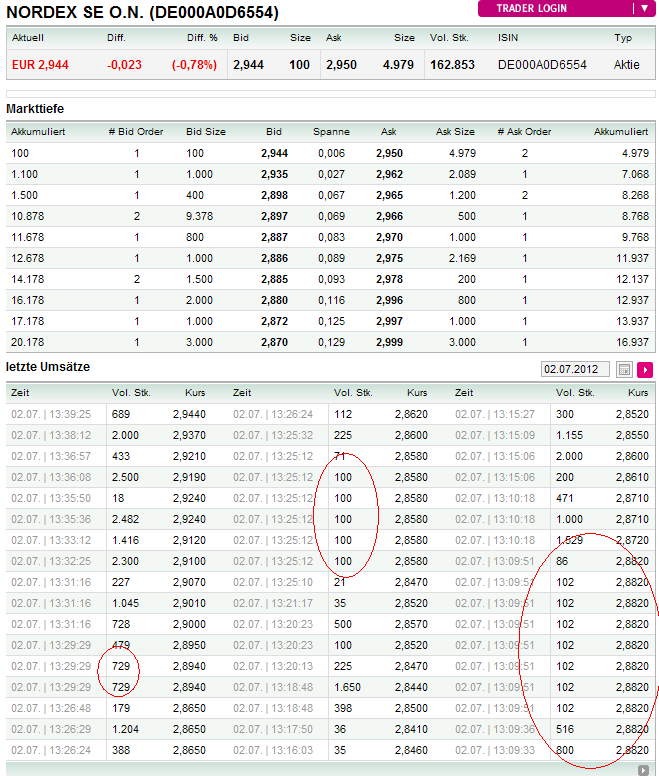
Task: Select trade time 13:21:17
Action: click(x=292, y=603)
